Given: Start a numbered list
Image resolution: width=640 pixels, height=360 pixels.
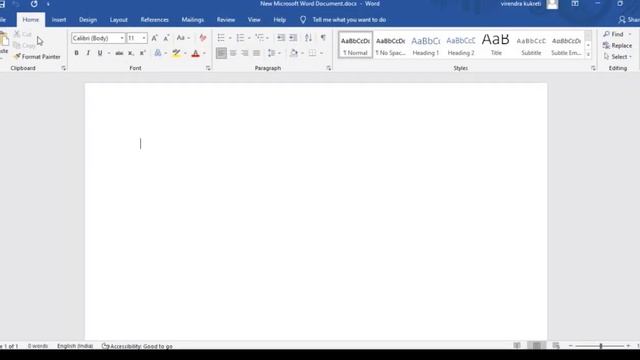Looking at the screenshot, I should coord(240,38).
